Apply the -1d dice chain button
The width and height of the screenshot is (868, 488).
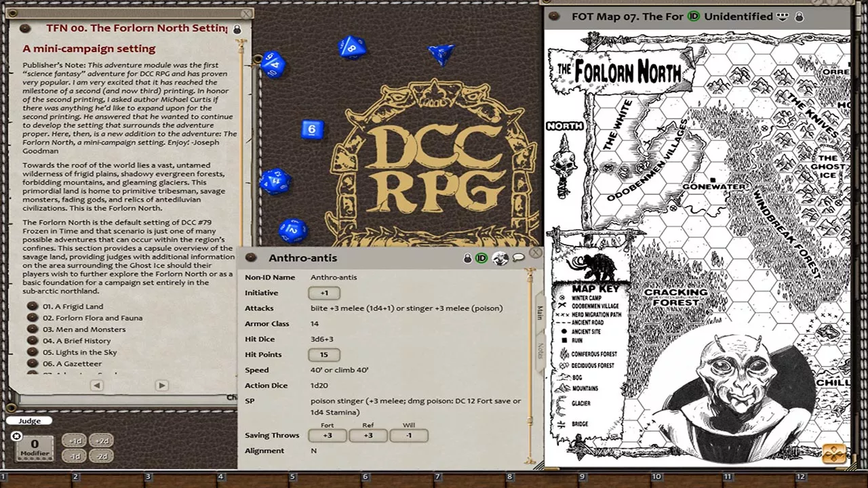(75, 456)
